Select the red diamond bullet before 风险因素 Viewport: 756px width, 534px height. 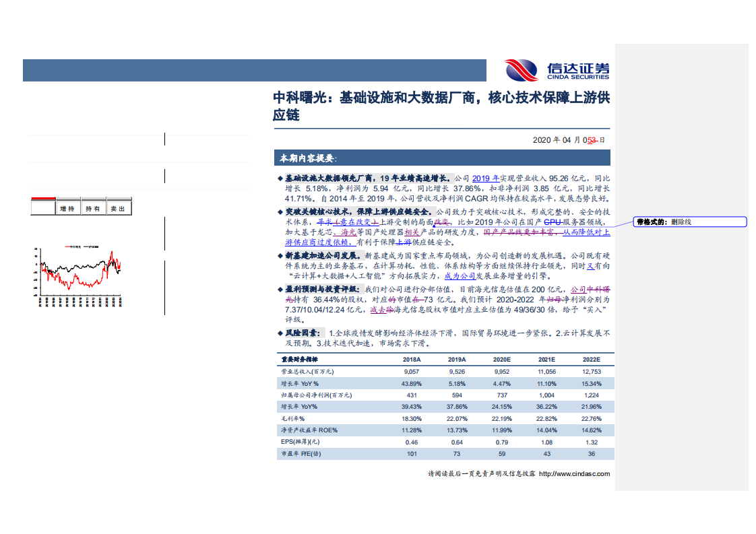tap(280, 333)
